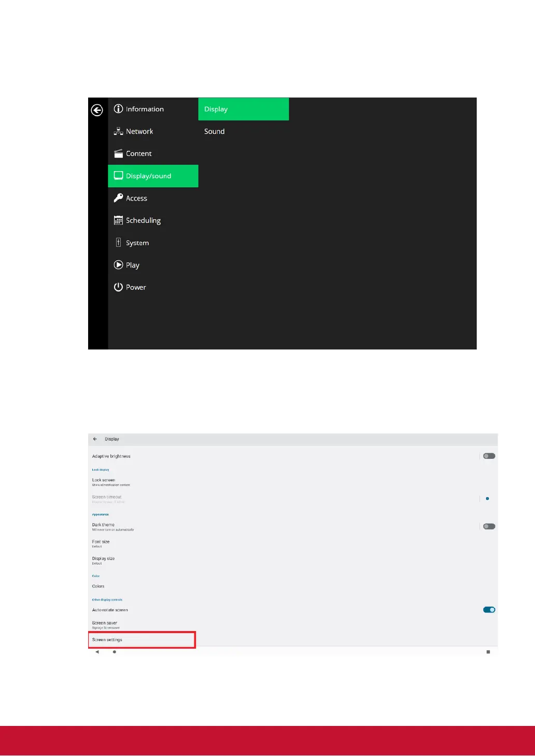Open the Font size setting
535x756 pixels.
(101, 543)
